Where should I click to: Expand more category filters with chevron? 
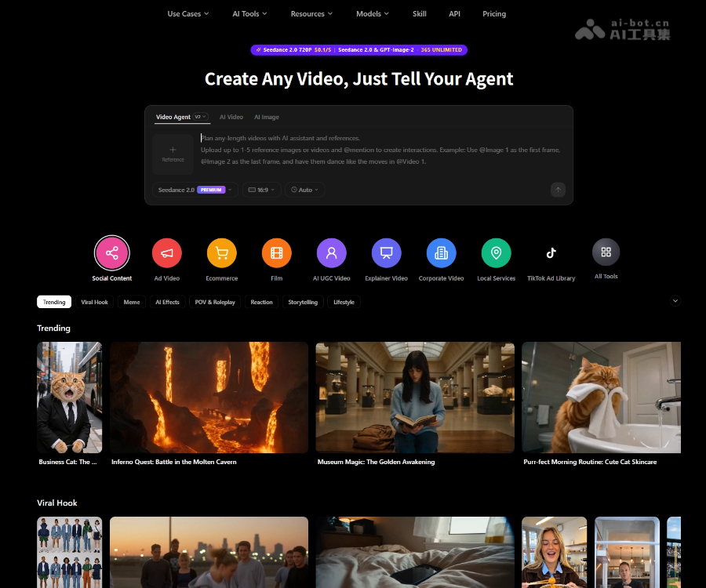675,300
